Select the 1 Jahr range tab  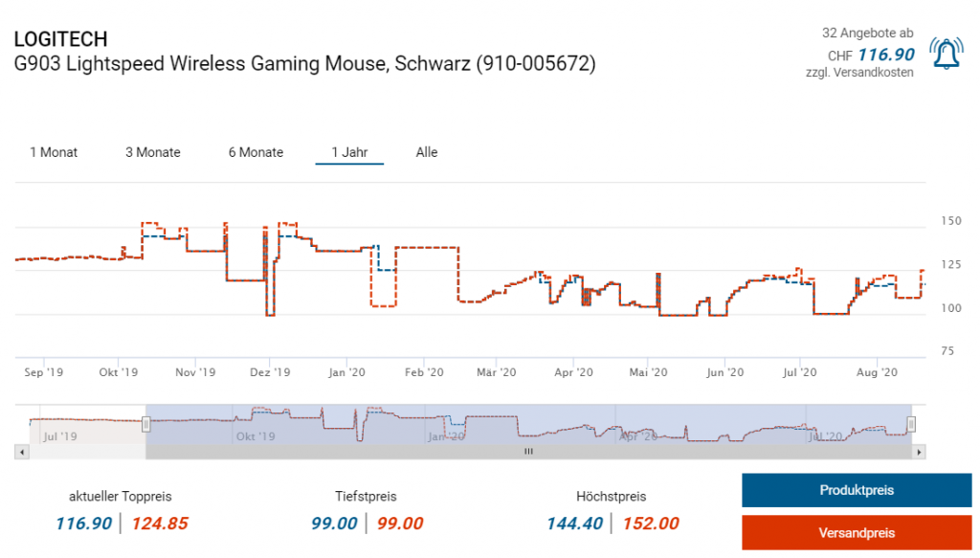click(x=349, y=152)
